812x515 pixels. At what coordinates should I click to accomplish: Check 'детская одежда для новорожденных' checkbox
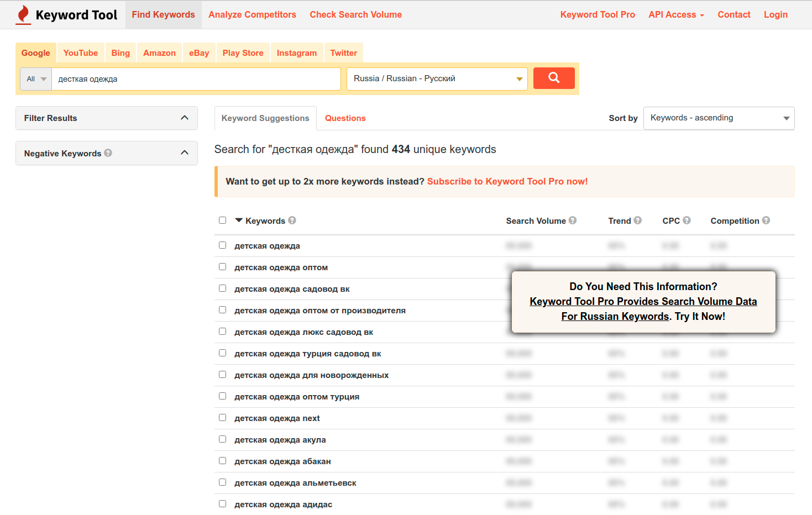[222, 375]
